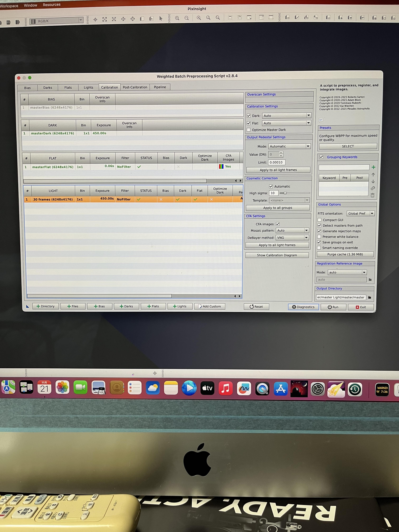Click Show Calibration Diagram button
This screenshot has height=532, width=399.
[277, 255]
